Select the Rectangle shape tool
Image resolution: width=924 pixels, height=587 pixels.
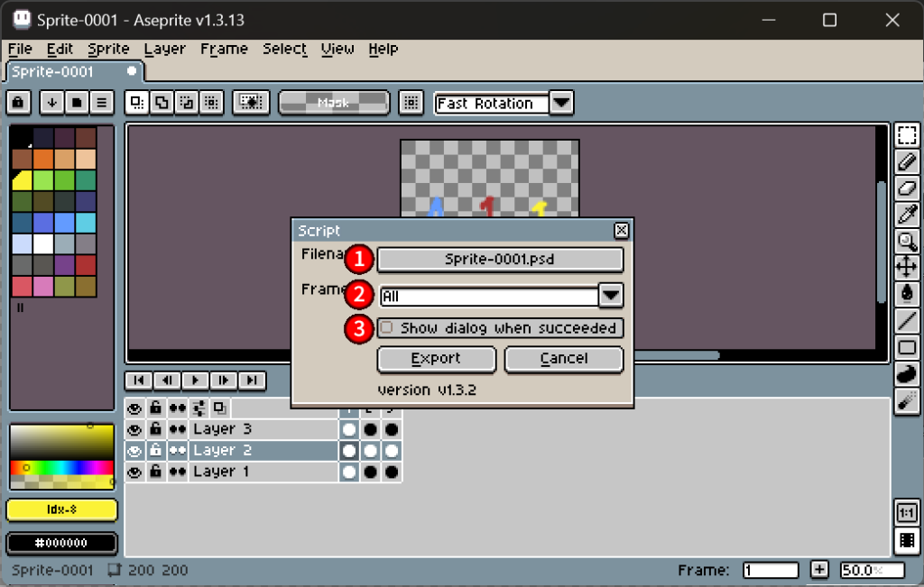coord(907,347)
